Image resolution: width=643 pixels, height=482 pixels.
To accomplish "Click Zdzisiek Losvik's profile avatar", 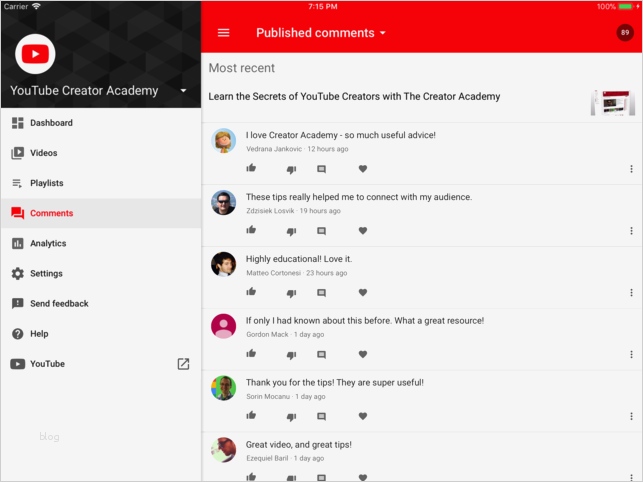I will (x=223, y=203).
